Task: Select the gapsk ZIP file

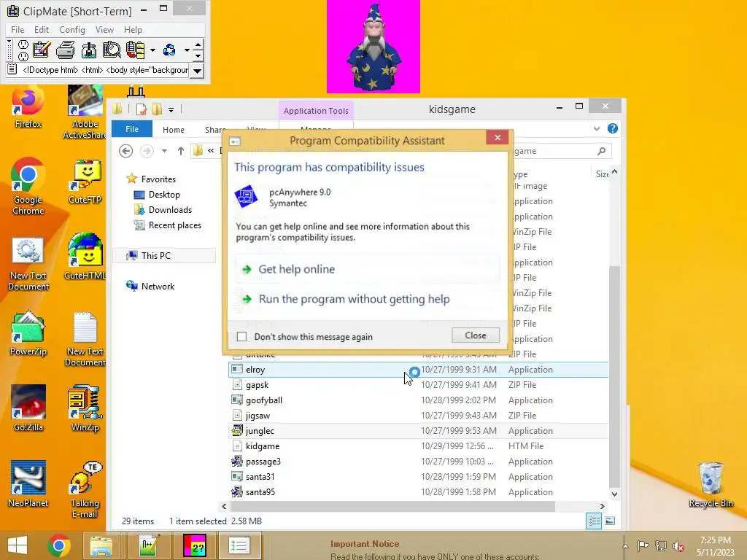Action: pyautogui.click(x=419, y=385)
